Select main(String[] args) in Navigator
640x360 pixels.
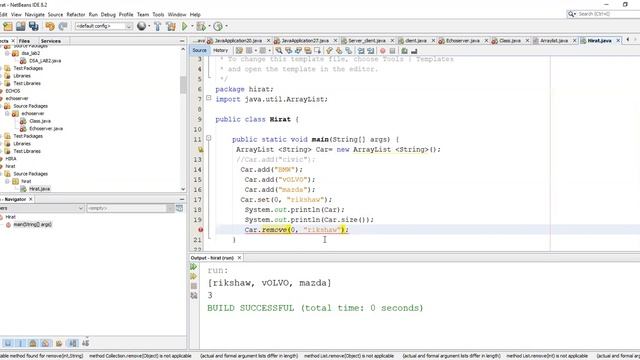(x=33, y=224)
